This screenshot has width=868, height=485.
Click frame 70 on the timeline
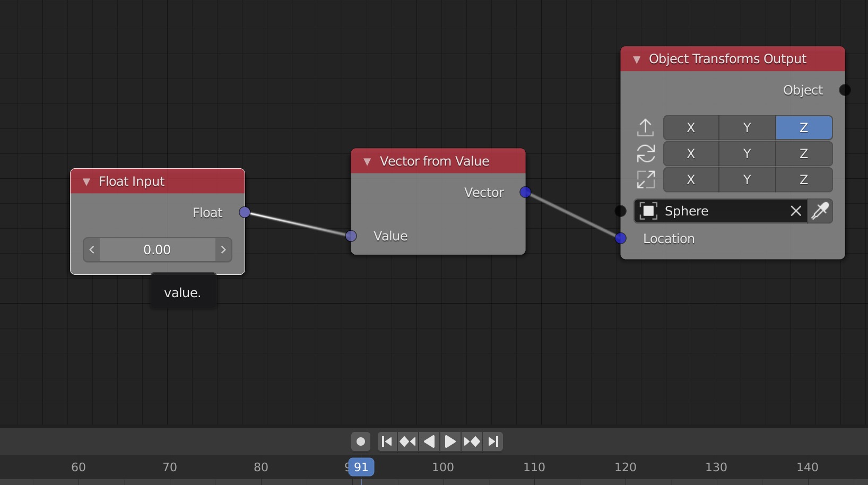(170, 467)
